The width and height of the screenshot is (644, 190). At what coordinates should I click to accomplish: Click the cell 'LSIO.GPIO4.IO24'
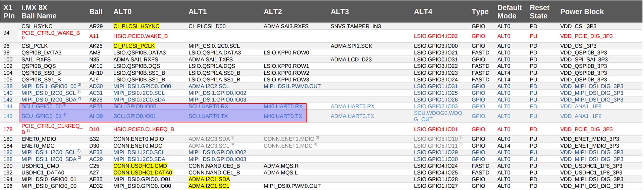point(436,166)
